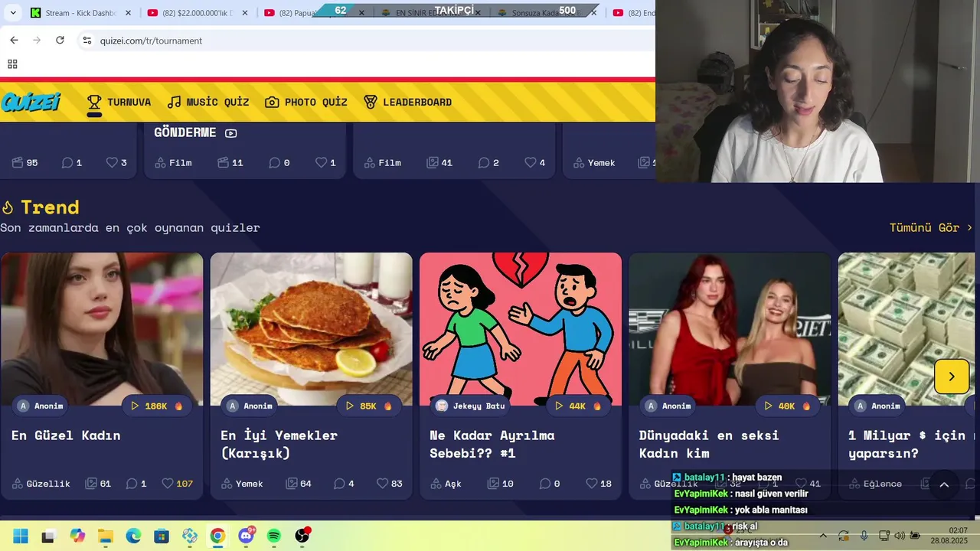Click Jekeyy Batu author badge
This screenshot has height=551, width=980.
pyautogui.click(x=471, y=406)
